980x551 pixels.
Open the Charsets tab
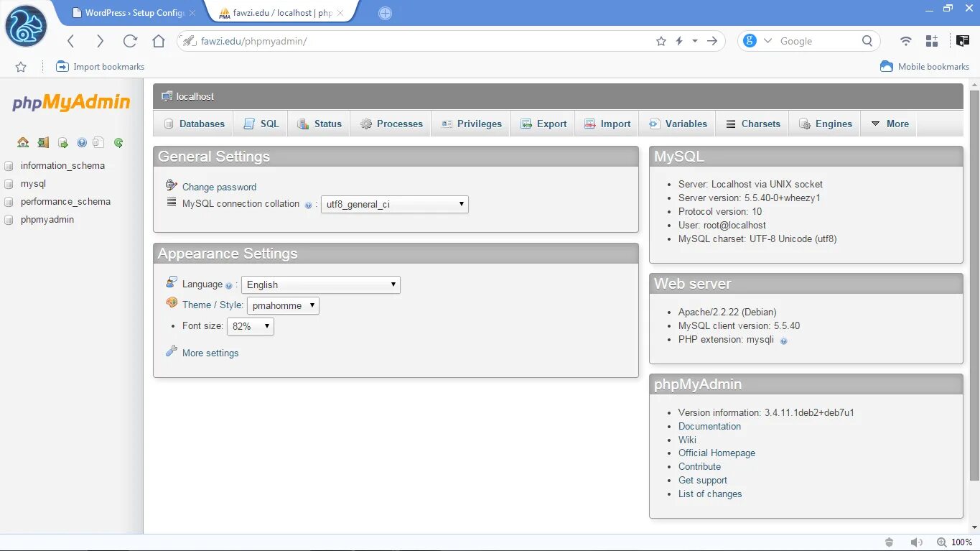[x=752, y=124]
